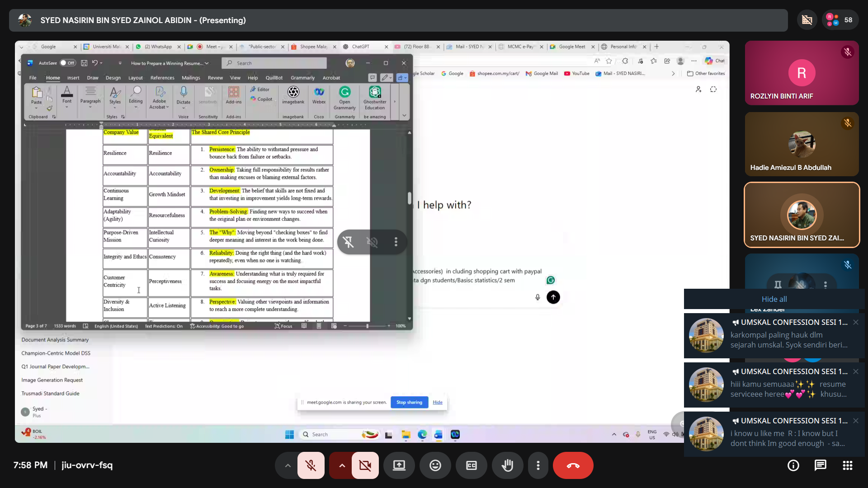
Task: Expand Meet audio settings chevron
Action: [288, 465]
